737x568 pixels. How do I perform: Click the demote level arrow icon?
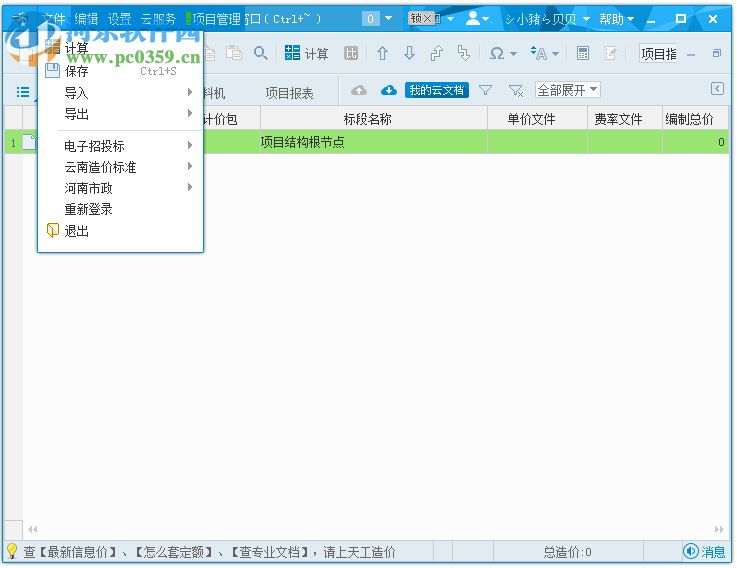[x=464, y=53]
